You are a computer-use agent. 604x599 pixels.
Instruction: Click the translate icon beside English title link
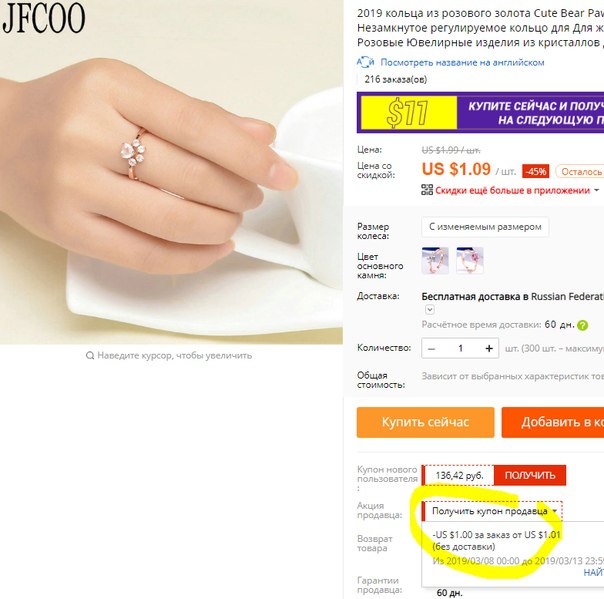pyautogui.click(x=365, y=62)
